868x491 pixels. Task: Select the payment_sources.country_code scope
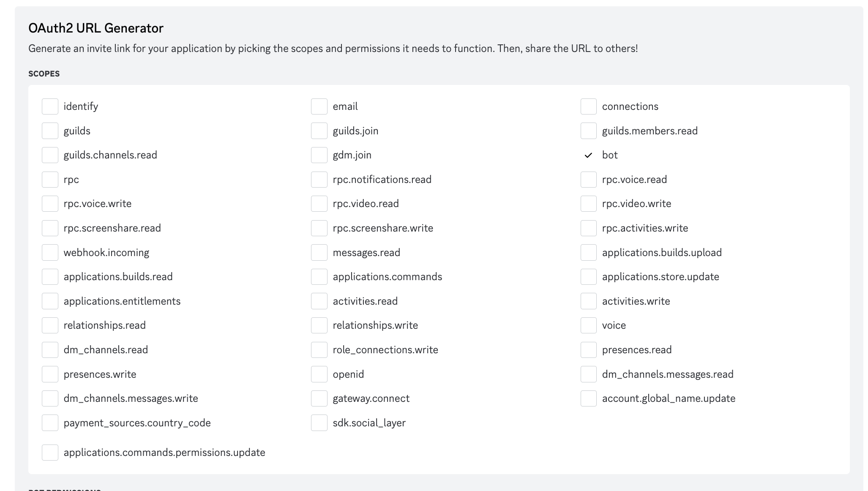tap(50, 423)
